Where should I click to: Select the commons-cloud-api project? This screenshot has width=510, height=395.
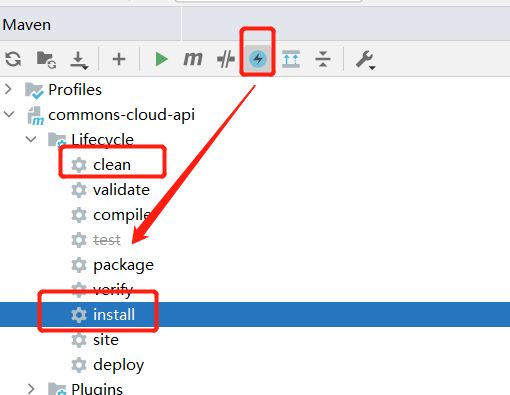tap(121, 115)
